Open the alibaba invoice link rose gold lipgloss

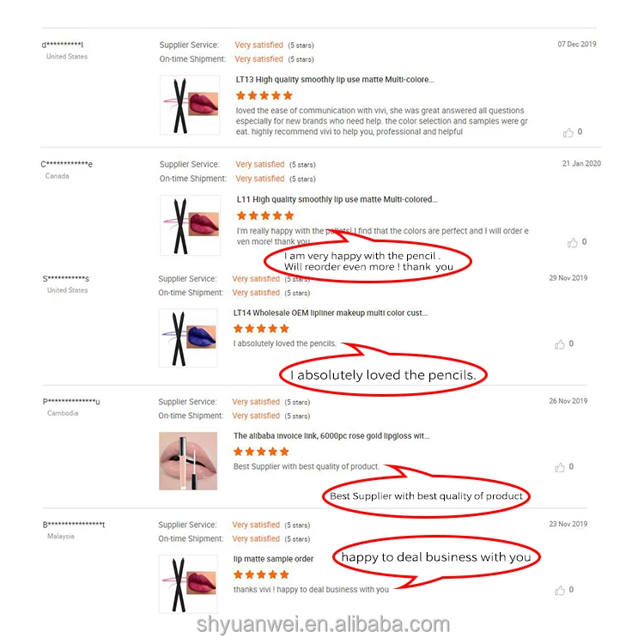pos(331,435)
